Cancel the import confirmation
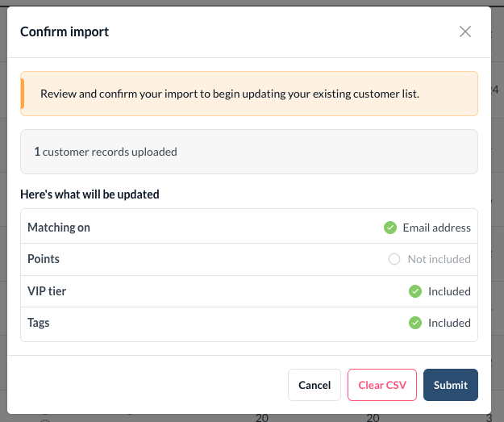Image resolution: width=504 pixels, height=422 pixels. (314, 385)
